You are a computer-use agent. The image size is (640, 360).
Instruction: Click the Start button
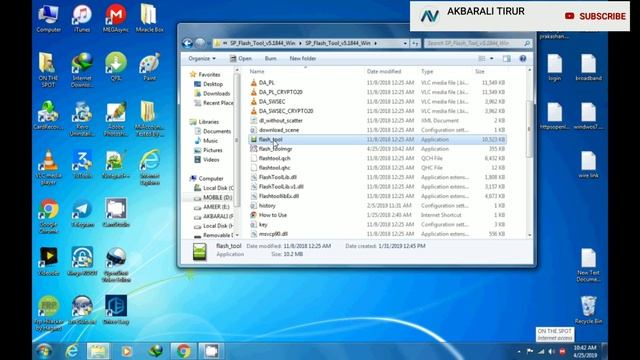44,351
